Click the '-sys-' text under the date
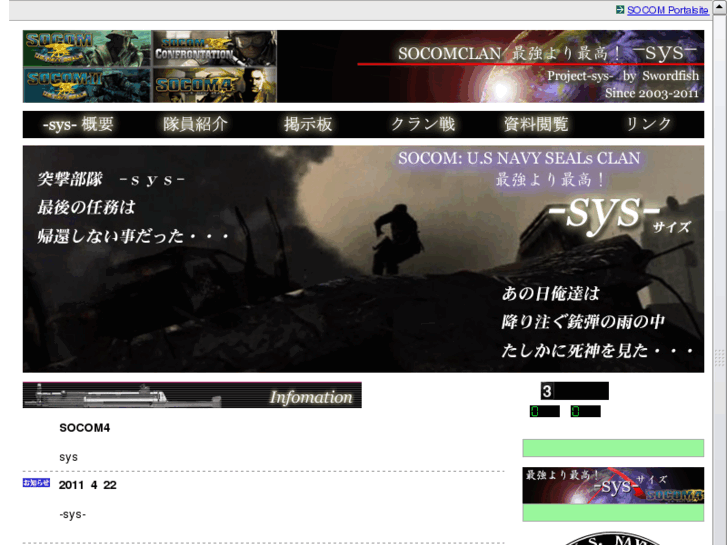The width and height of the screenshot is (727, 545). tap(72, 514)
